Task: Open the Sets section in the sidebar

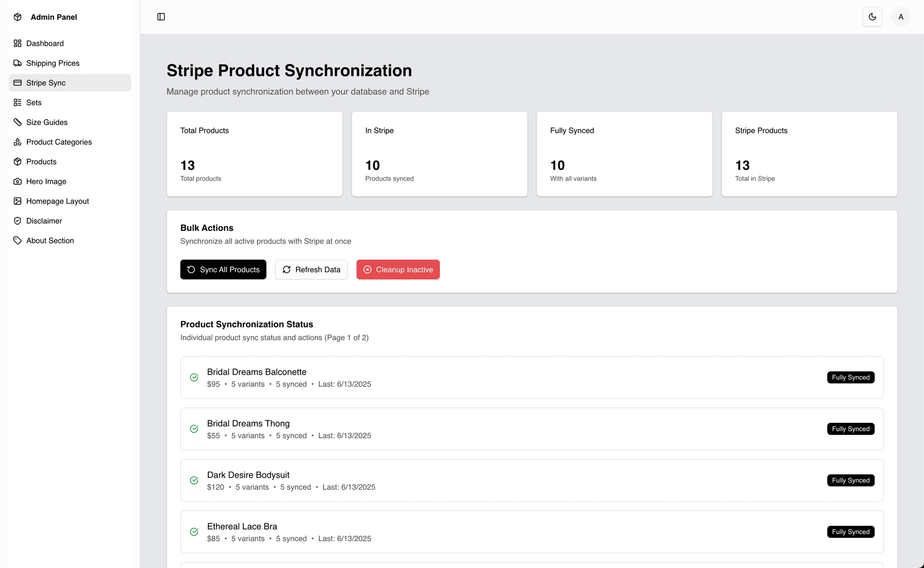Action: point(34,102)
